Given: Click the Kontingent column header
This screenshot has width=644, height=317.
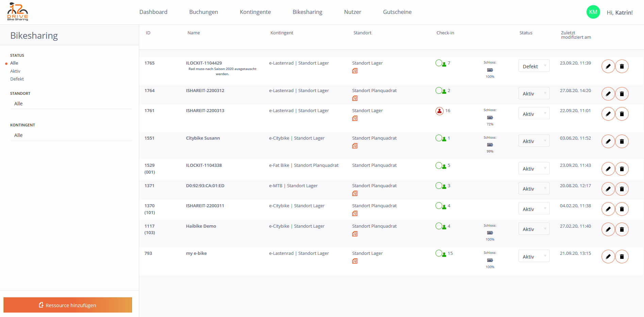Looking at the screenshot, I should tap(282, 33).
